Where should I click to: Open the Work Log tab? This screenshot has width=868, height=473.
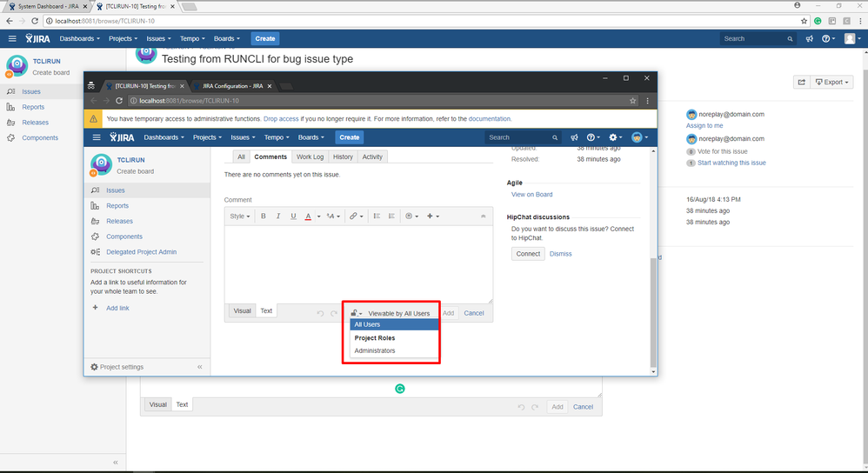pos(310,157)
